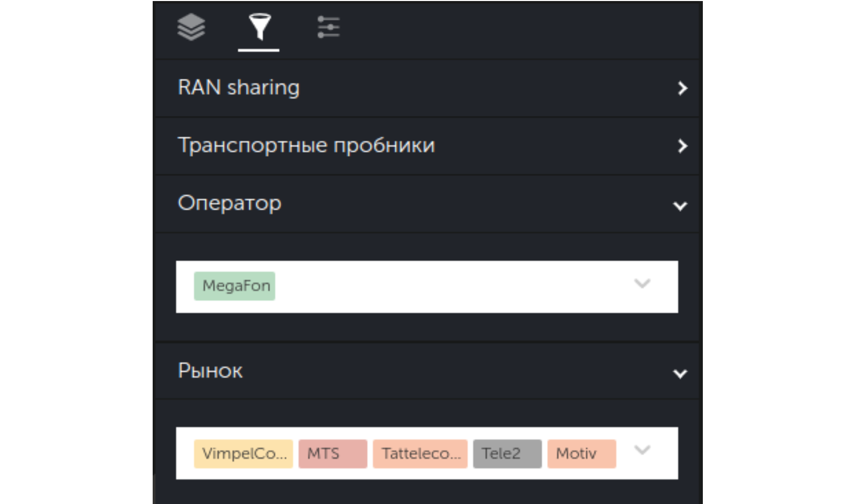Focus the Оператор selection input field
The height and width of the screenshot is (504, 855).
pos(427,287)
